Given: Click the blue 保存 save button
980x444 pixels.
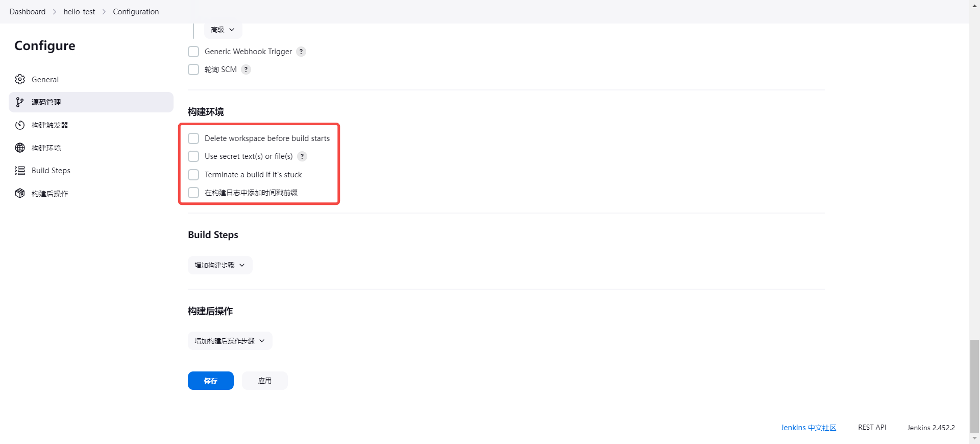Looking at the screenshot, I should (210, 381).
